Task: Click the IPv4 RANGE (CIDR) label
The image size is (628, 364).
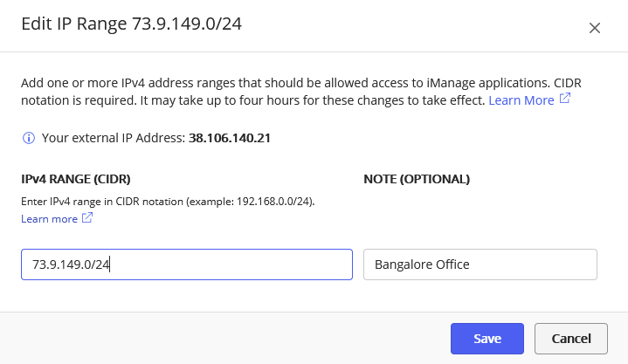Action: click(76, 179)
